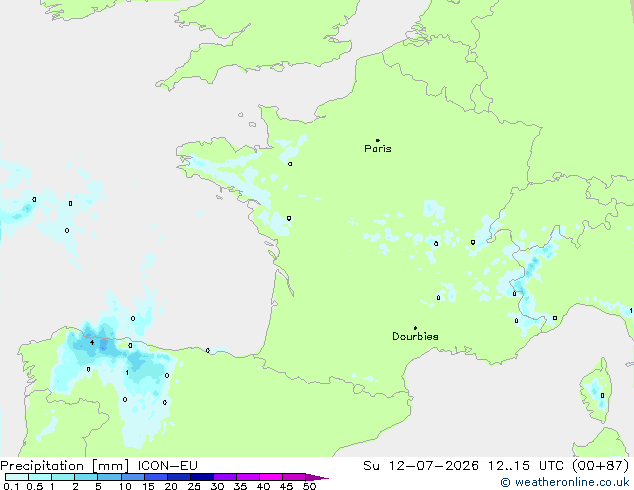Select the 2–5 mm cyan legend swatch

86,477
